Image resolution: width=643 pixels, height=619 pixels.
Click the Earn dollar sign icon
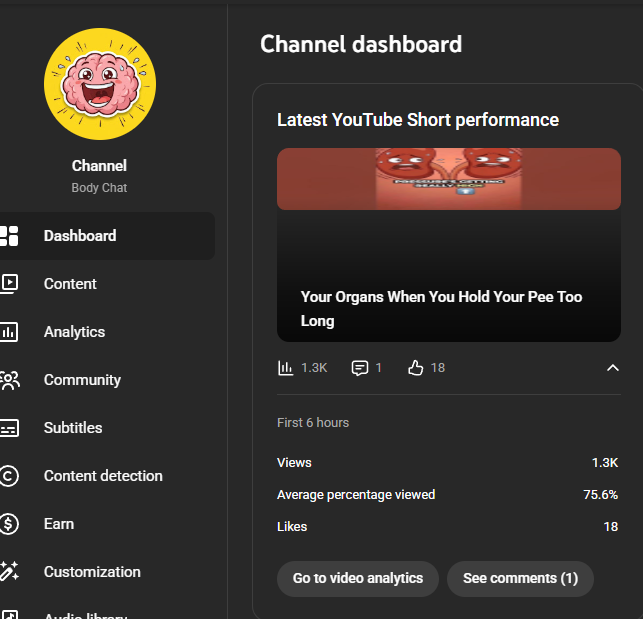tap(9, 524)
